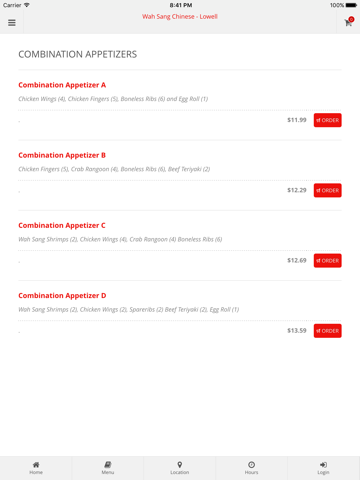The height and width of the screenshot is (480, 360).
Task: Order Combination Appetizer B
Action: tap(327, 190)
